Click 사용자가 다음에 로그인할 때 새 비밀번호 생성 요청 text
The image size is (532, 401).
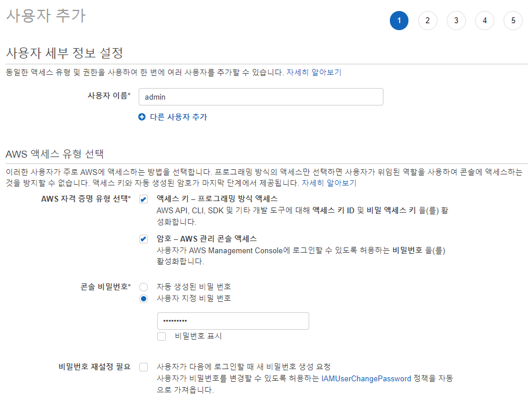244,367
